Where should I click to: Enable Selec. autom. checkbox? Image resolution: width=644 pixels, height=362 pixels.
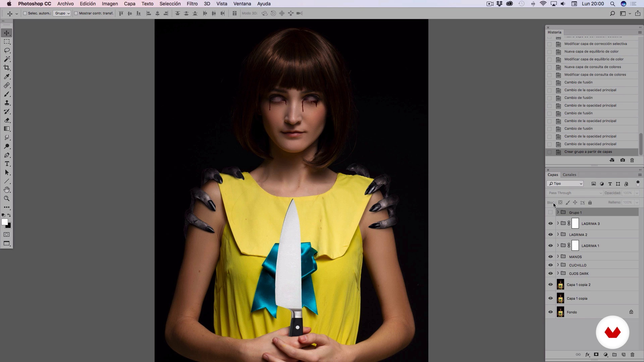pyautogui.click(x=25, y=13)
